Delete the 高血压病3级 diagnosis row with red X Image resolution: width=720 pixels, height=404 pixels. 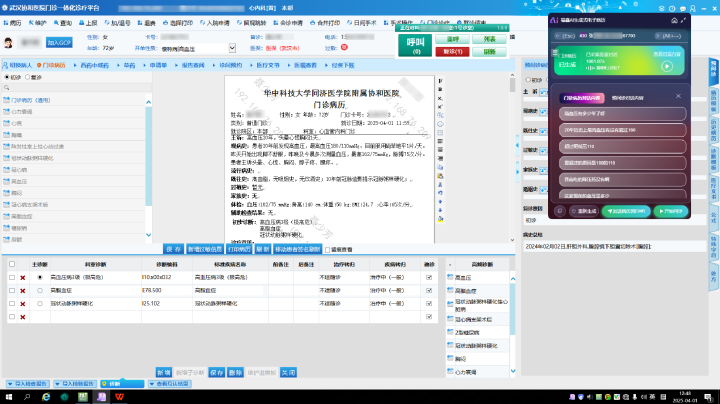22,278
